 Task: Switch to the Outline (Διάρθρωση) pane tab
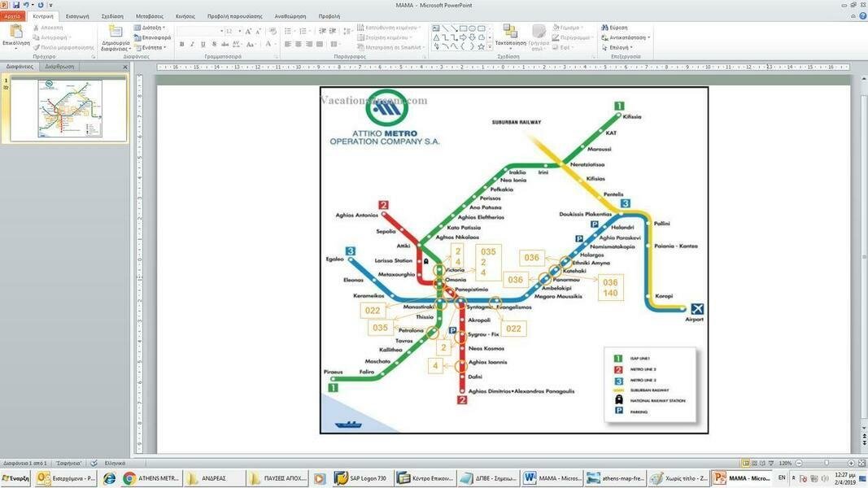pyautogui.click(x=59, y=67)
